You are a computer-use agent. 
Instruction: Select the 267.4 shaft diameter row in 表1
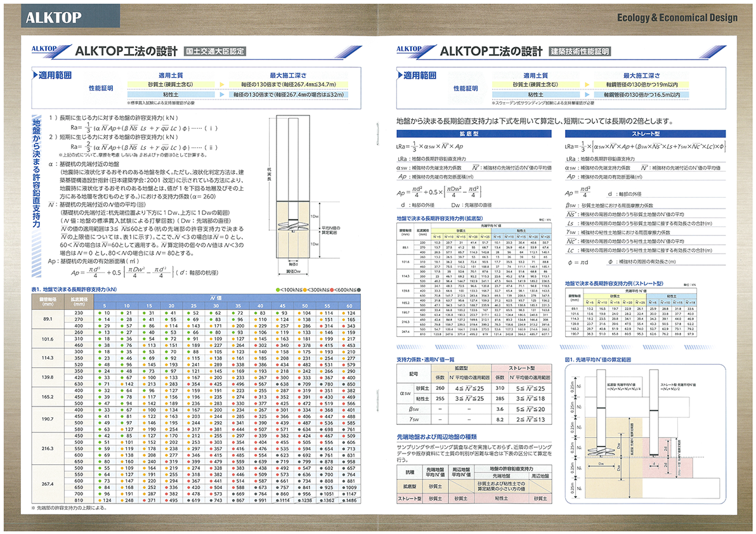coord(196,484)
